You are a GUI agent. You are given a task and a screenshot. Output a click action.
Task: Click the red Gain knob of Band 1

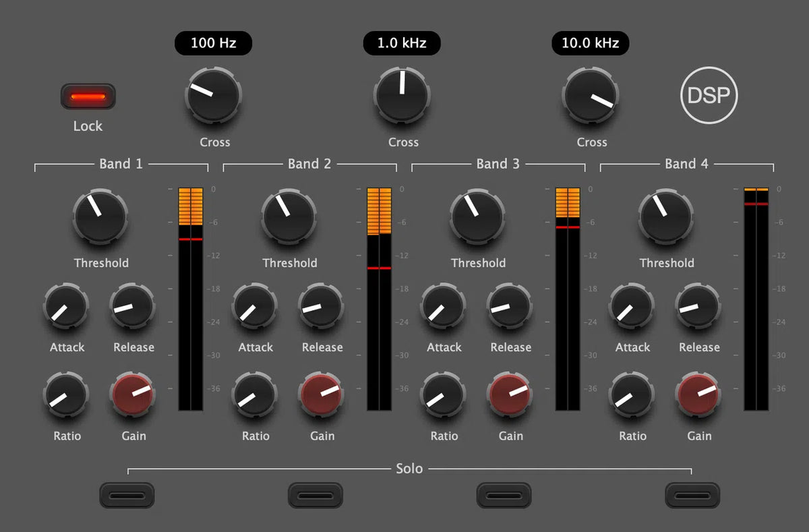(x=133, y=396)
